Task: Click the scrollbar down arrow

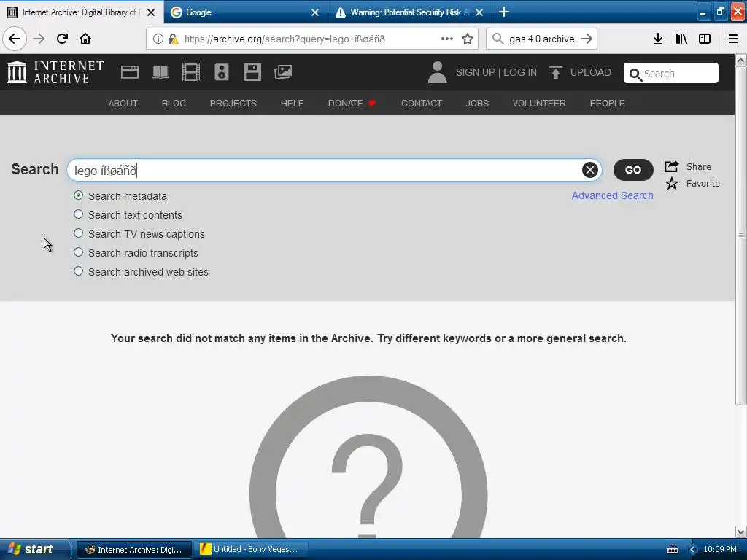Action: pos(741,532)
